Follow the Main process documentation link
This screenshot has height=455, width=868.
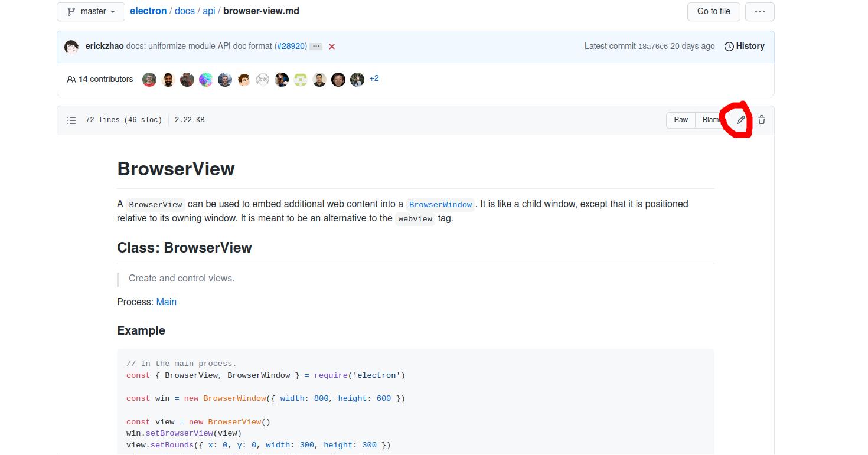point(166,302)
